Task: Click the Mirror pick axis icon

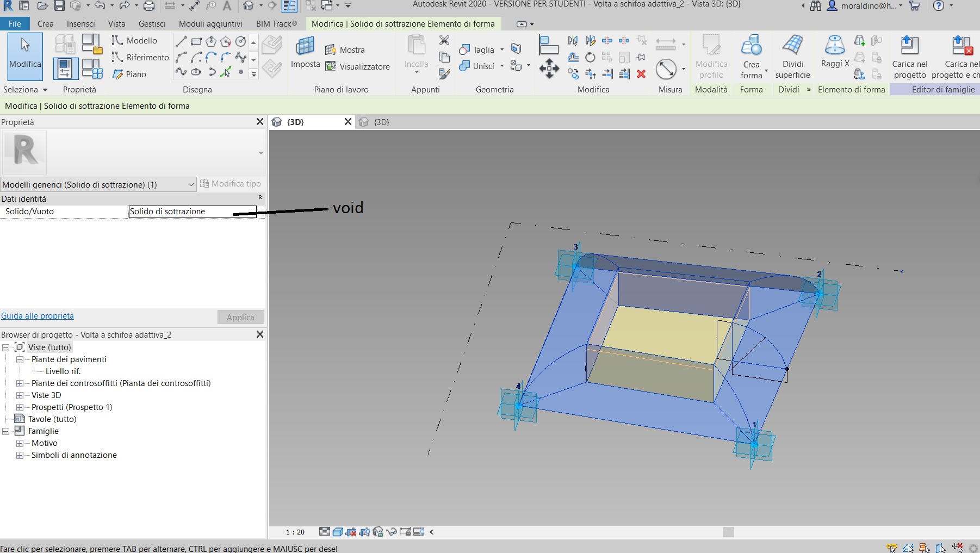Action: coord(573,40)
